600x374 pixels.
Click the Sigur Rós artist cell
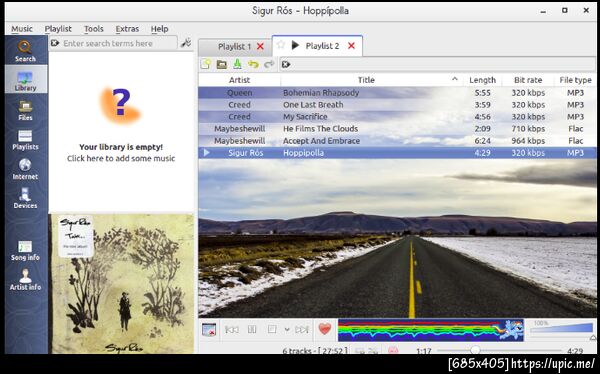pos(245,153)
